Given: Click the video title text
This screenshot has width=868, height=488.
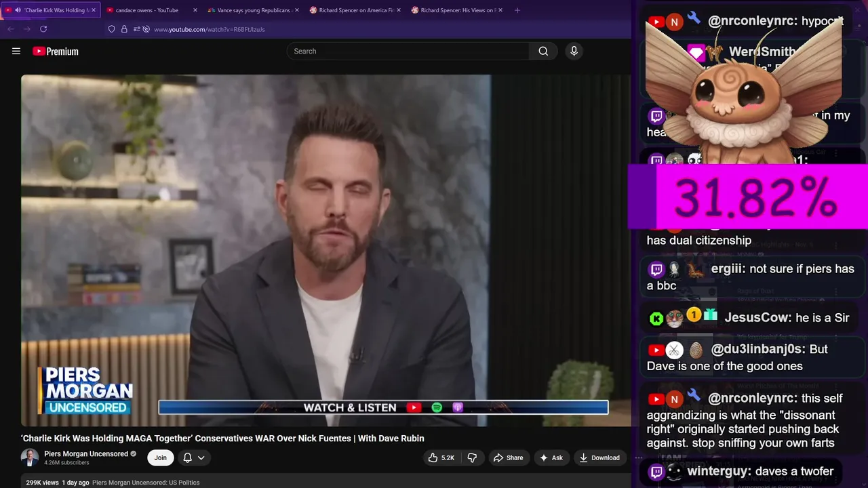Looking at the screenshot, I should (222, 439).
